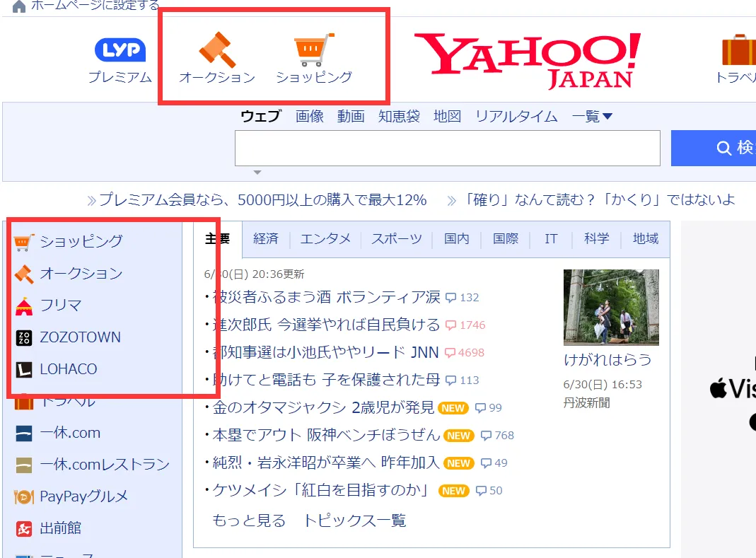Switch to the 科学 news tab

point(596,239)
